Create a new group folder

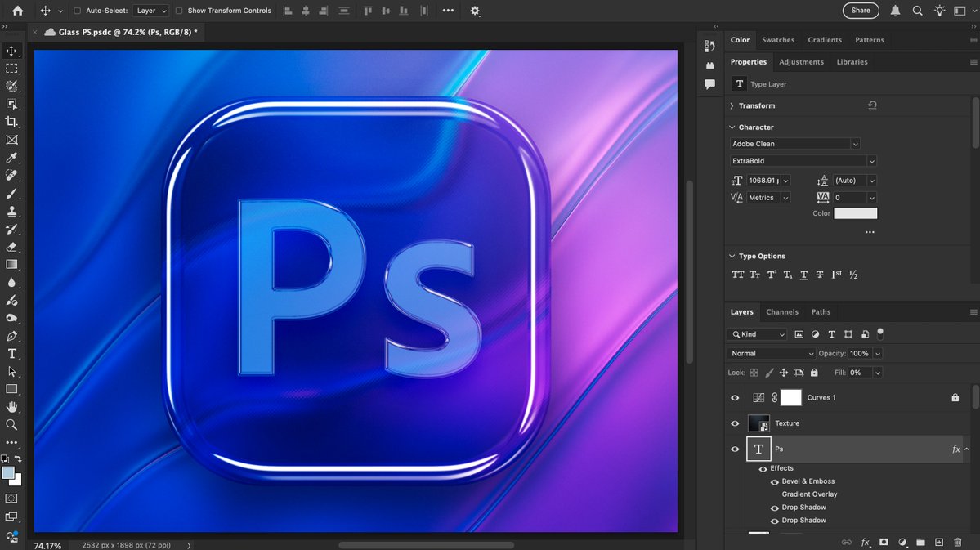point(920,542)
